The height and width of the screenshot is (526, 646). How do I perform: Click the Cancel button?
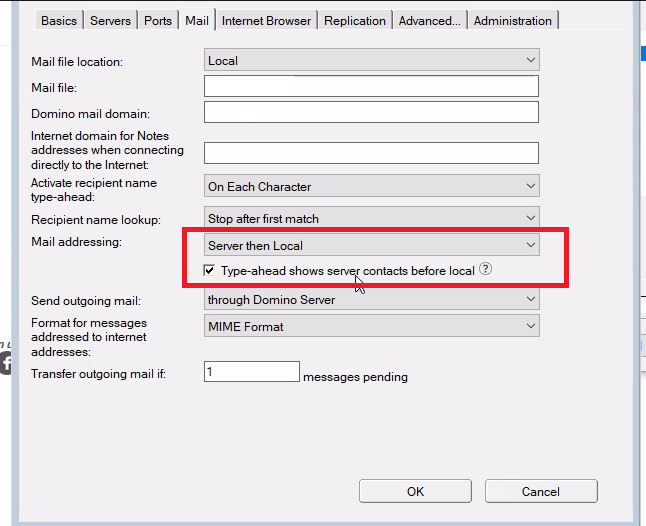(x=540, y=491)
